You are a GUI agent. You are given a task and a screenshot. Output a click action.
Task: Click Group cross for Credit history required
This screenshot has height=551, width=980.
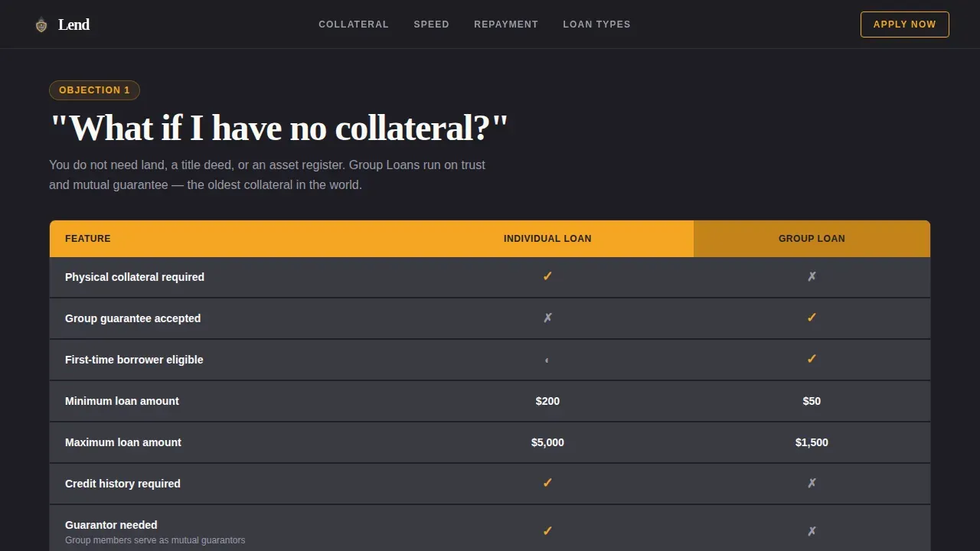point(812,484)
